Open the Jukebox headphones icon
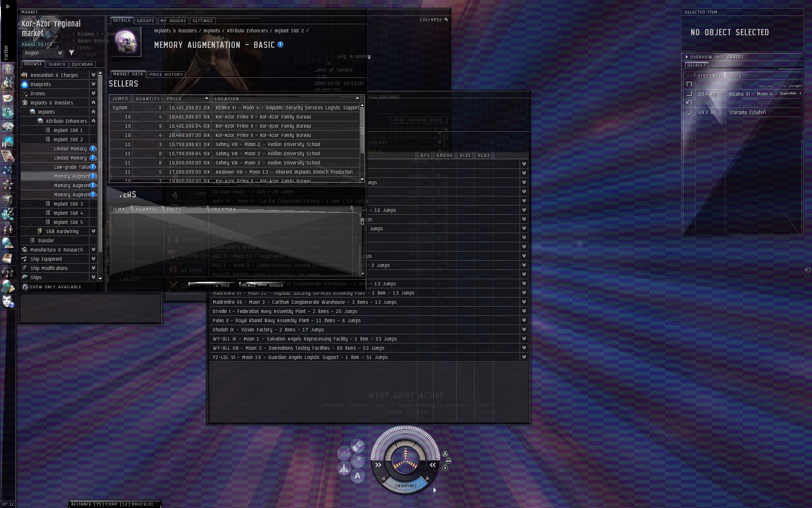The width and height of the screenshot is (812, 508). pos(8,272)
